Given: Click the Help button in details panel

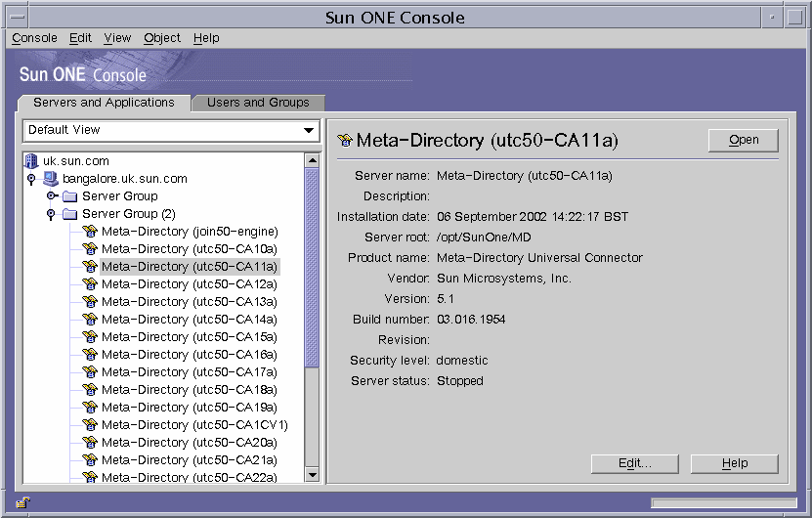Looking at the screenshot, I should coord(735,463).
